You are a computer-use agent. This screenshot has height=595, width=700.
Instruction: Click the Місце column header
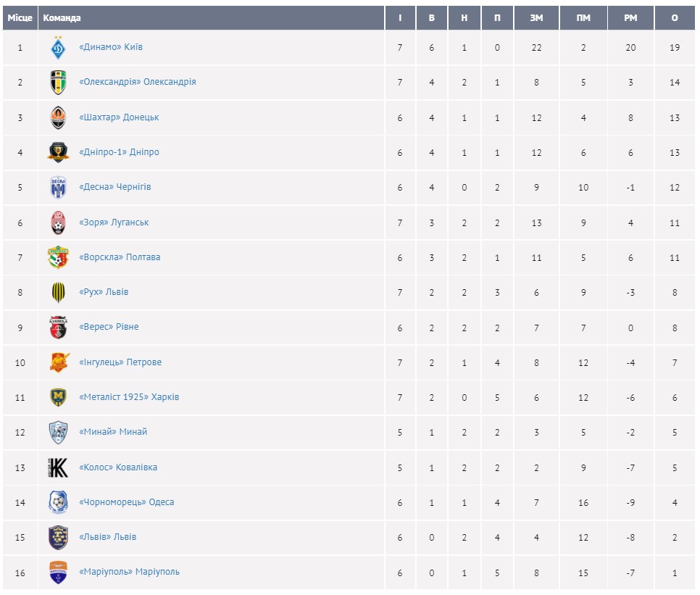pos(20,18)
